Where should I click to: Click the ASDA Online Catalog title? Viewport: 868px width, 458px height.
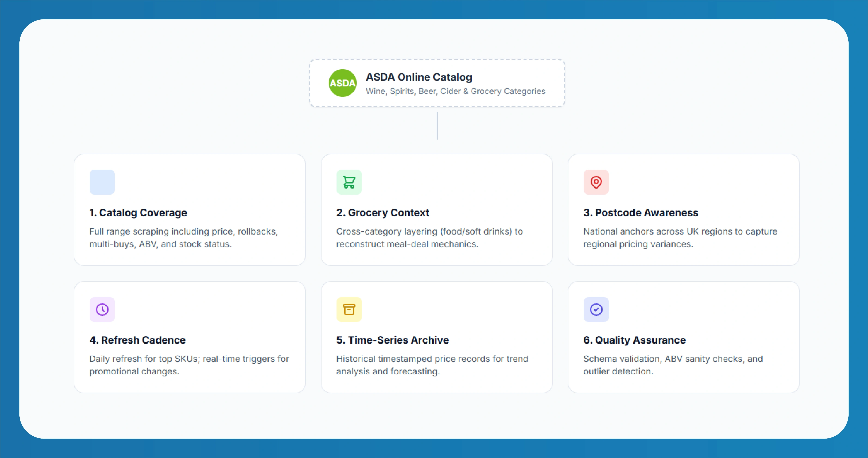[419, 77]
